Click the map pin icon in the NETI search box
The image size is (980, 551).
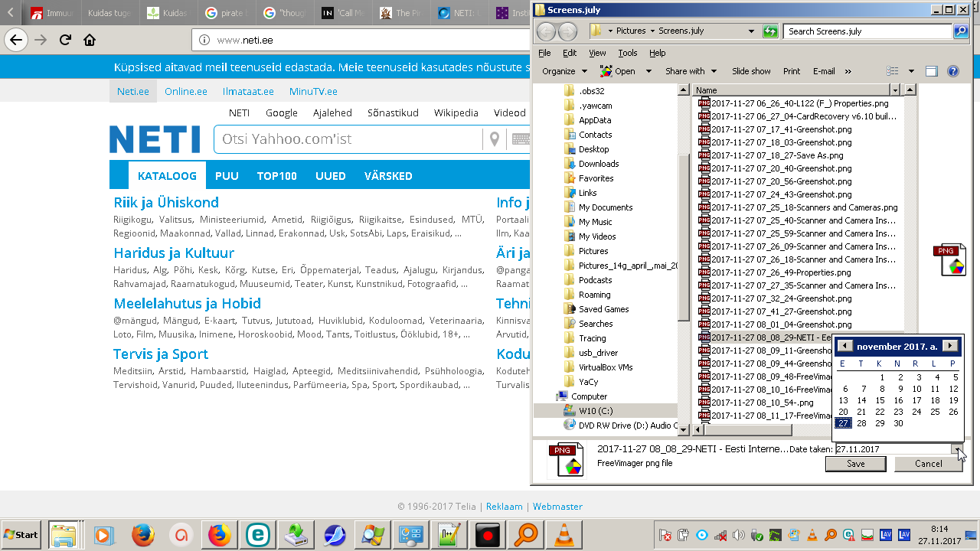coord(495,139)
